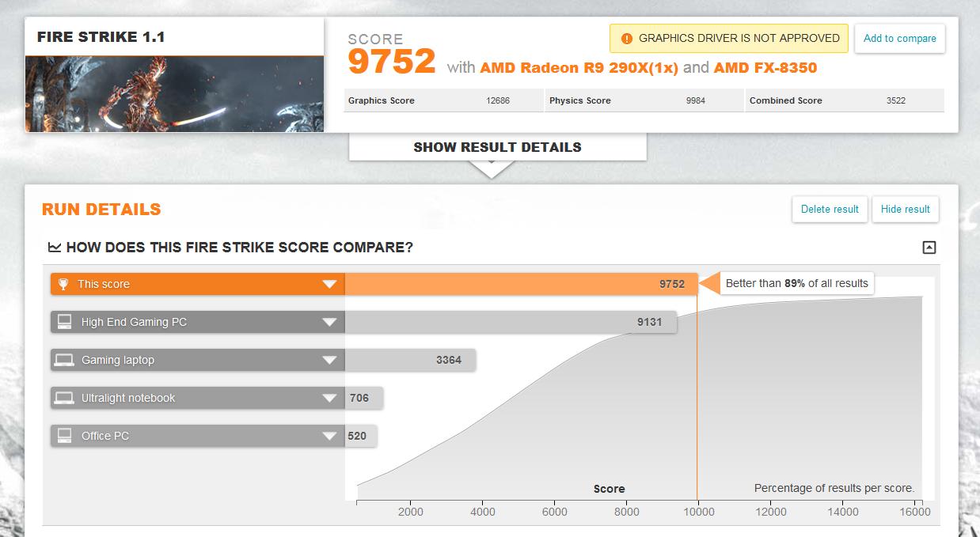Image resolution: width=980 pixels, height=537 pixels.
Task: Click the trophy icon in This score row
Action: pyautogui.click(x=63, y=284)
